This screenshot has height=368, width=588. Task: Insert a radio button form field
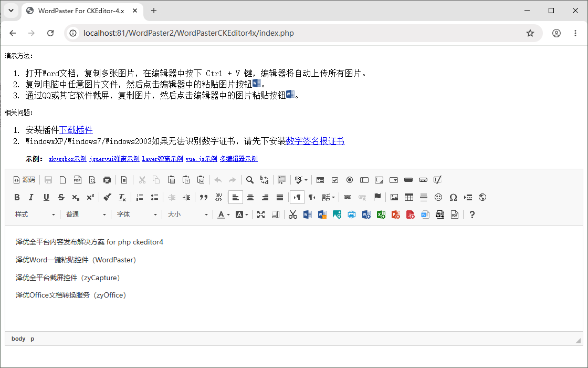tap(350, 180)
